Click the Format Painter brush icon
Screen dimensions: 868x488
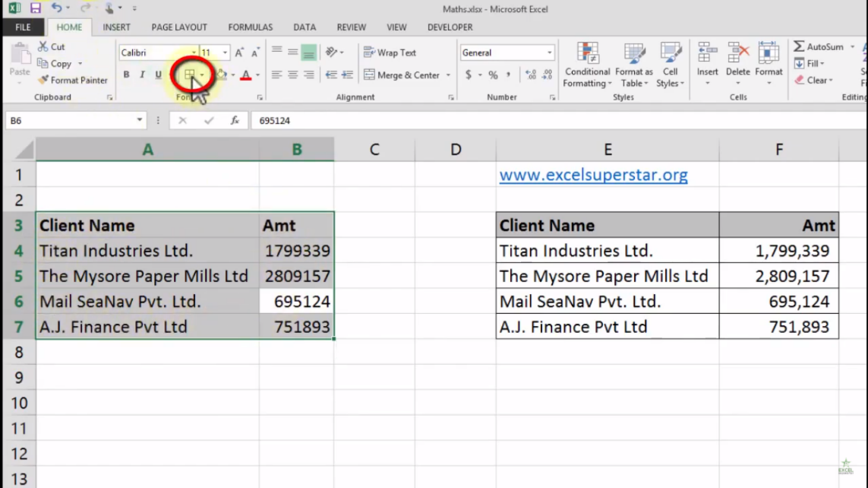pyautogui.click(x=43, y=81)
